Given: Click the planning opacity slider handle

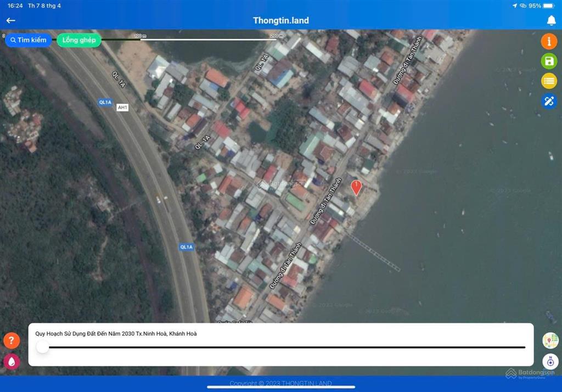Looking at the screenshot, I should pos(43,347).
